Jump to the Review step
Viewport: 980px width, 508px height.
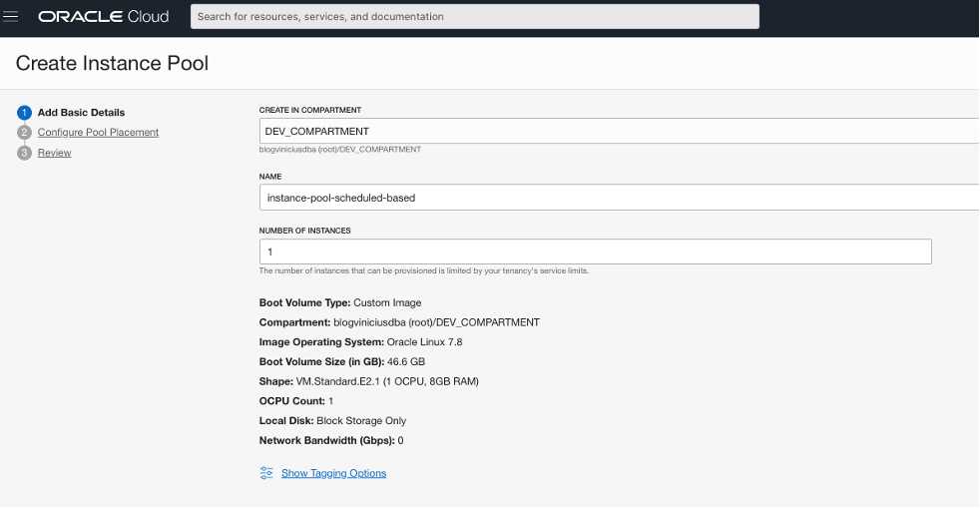(x=54, y=153)
